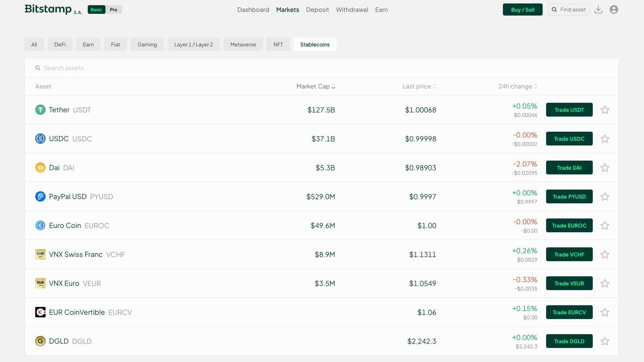Screen dimensions: 644x362
Task: Click Trade VEUR button
Action: (569, 283)
